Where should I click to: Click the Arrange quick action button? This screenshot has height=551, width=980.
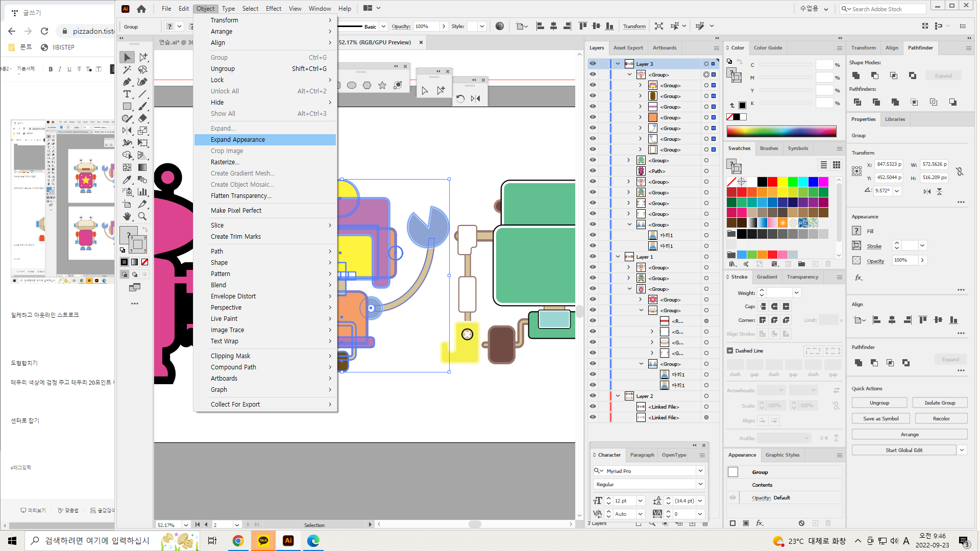(x=910, y=435)
